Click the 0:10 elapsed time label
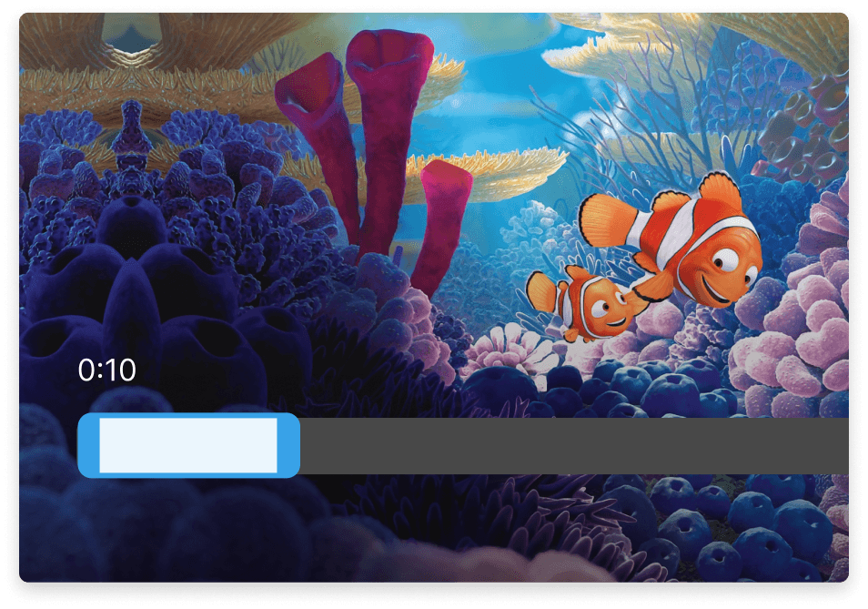 click(106, 370)
